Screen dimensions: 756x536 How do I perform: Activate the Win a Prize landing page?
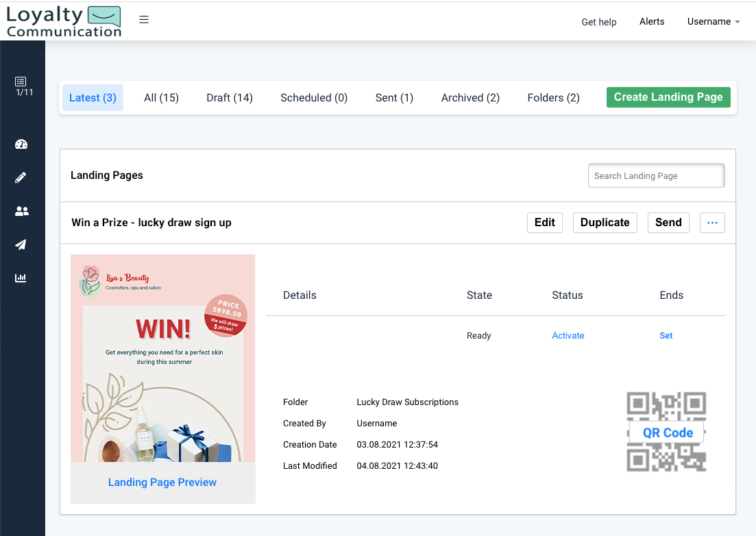tap(568, 335)
